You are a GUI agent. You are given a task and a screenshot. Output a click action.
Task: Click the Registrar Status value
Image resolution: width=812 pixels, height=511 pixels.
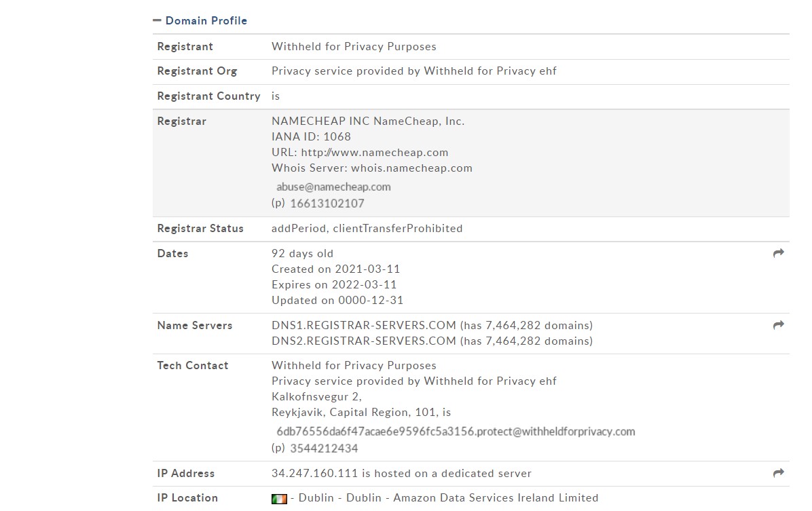pyautogui.click(x=367, y=228)
